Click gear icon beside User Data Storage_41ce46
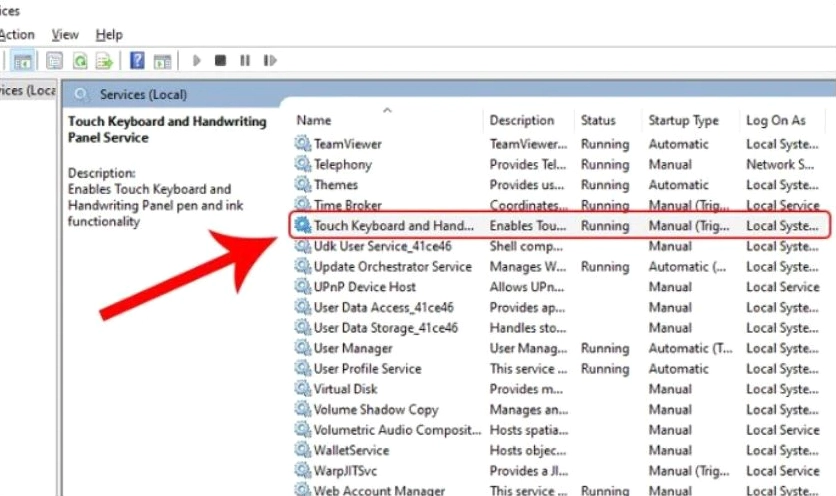 click(x=303, y=327)
